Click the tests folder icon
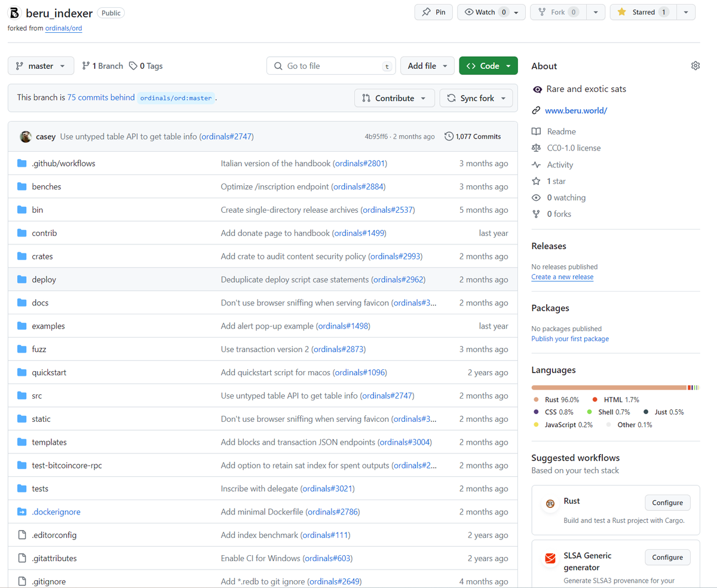This screenshot has height=588, width=717. click(22, 489)
